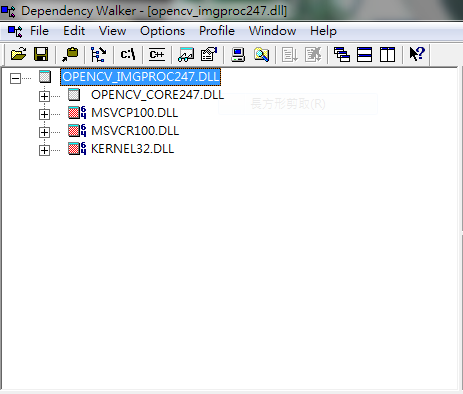
Task: Select OPENCV_CORE247.DLL in the tree
Action: (157, 95)
